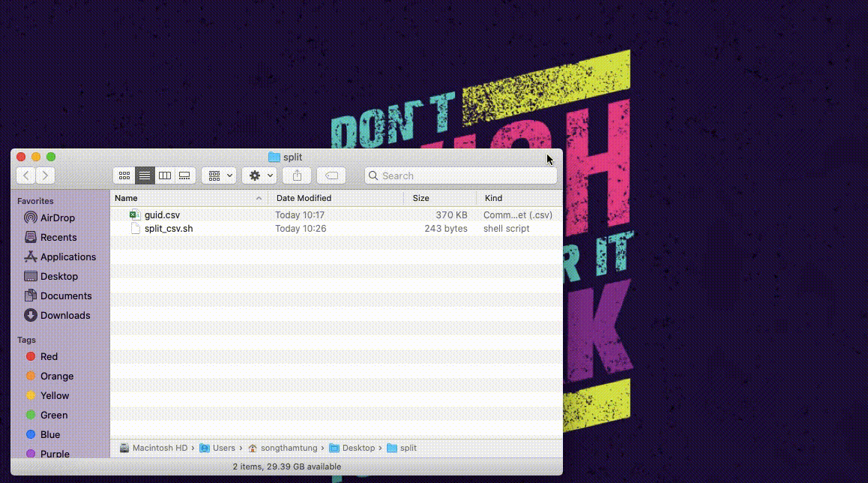
Task: Minimize the split Finder window
Action: (x=36, y=157)
